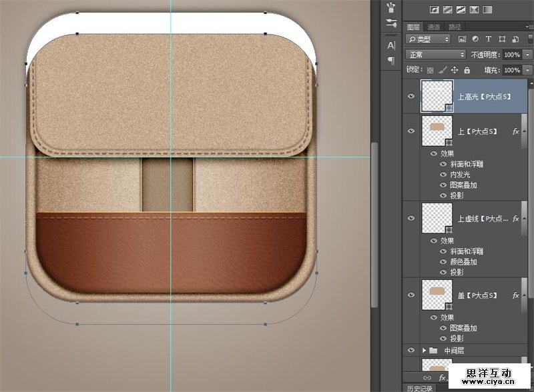This screenshot has height=392, width=534.
Task: Toggle visibility of 内发光 effect
Action: (444, 174)
